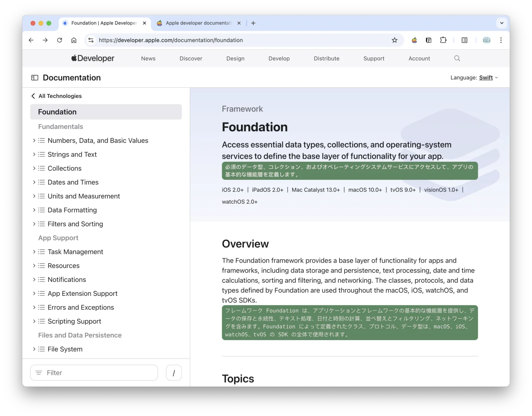Screen dimensions: 532x416
Task: Open the Extensions puzzle menu
Action: 443,40
